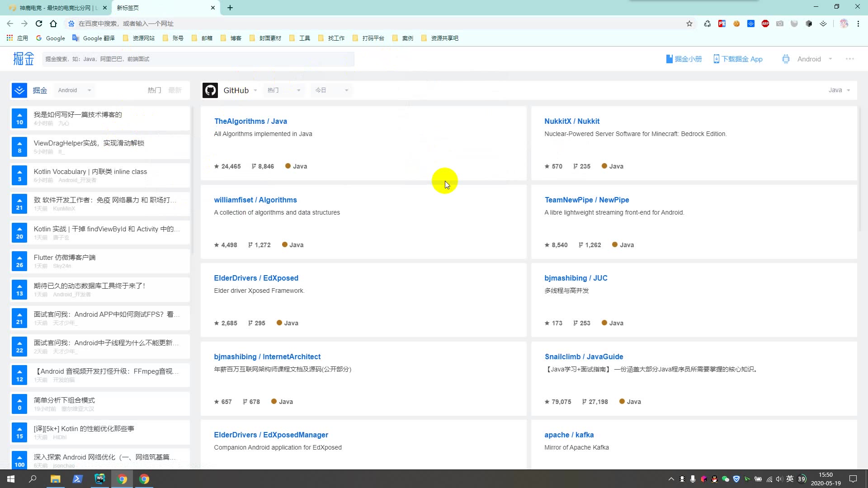Open Windows Start menu
Viewport: 868px width, 488px height.
point(11,479)
